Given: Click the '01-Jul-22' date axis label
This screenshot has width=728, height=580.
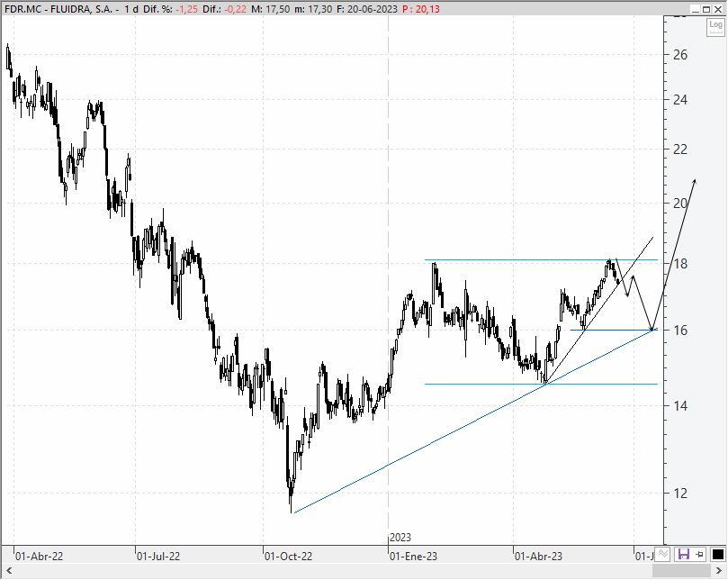Looking at the screenshot, I should click(x=158, y=556).
